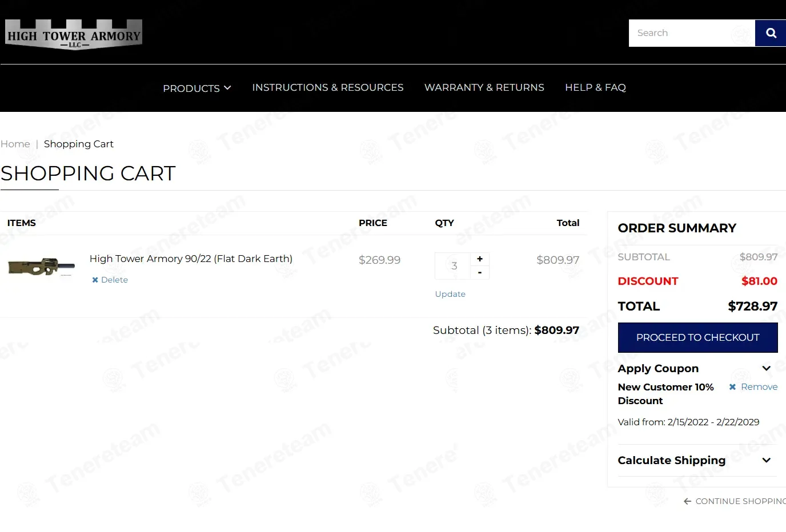Open the Help & FAQ page
The width and height of the screenshot is (786, 532).
point(595,87)
